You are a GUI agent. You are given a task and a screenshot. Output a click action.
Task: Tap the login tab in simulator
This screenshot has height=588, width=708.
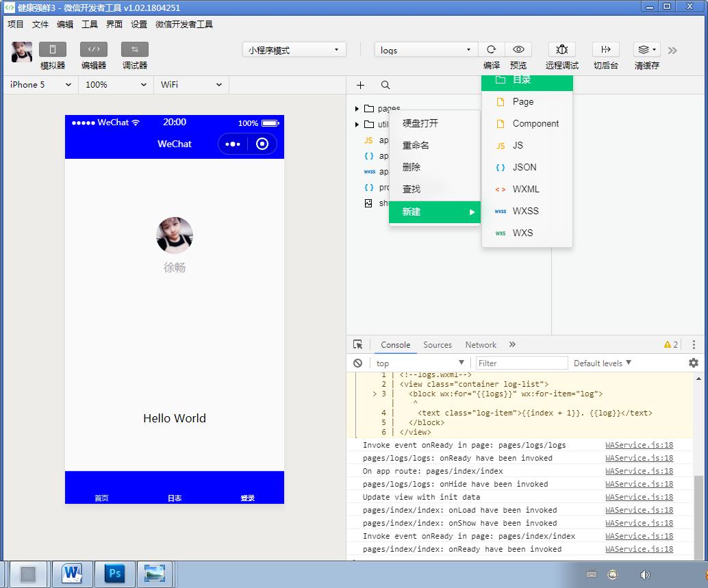point(247,497)
